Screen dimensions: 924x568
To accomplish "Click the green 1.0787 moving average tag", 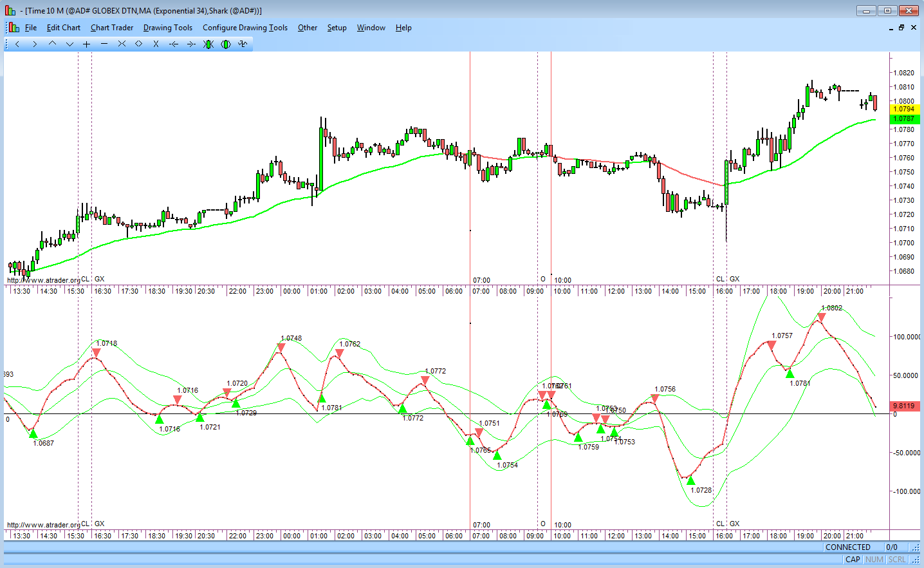I will 904,118.
